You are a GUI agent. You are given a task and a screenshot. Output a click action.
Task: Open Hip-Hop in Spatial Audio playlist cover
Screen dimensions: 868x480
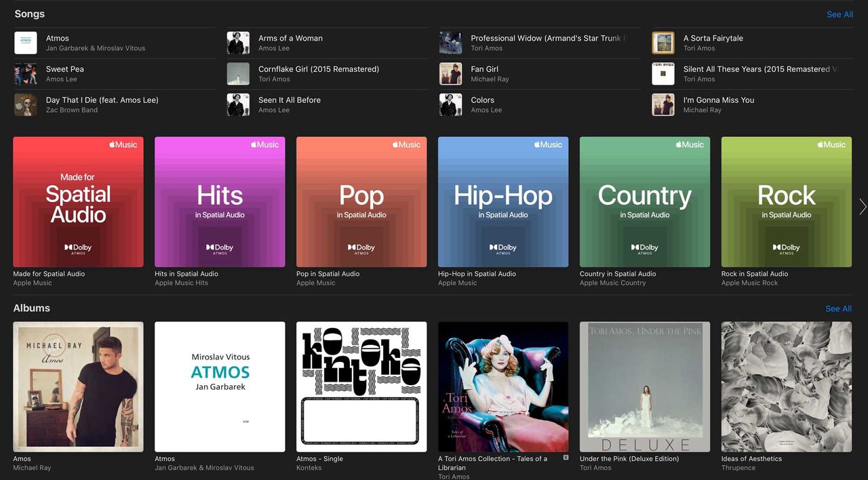coord(503,202)
